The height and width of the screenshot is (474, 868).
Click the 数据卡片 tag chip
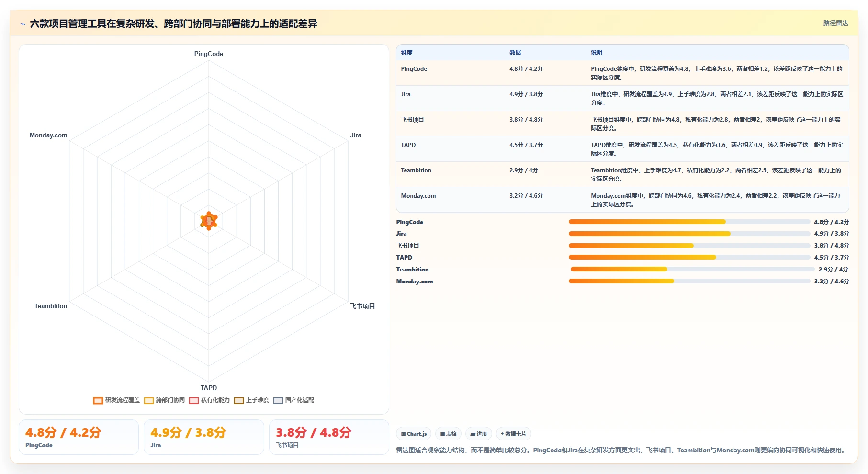point(513,434)
